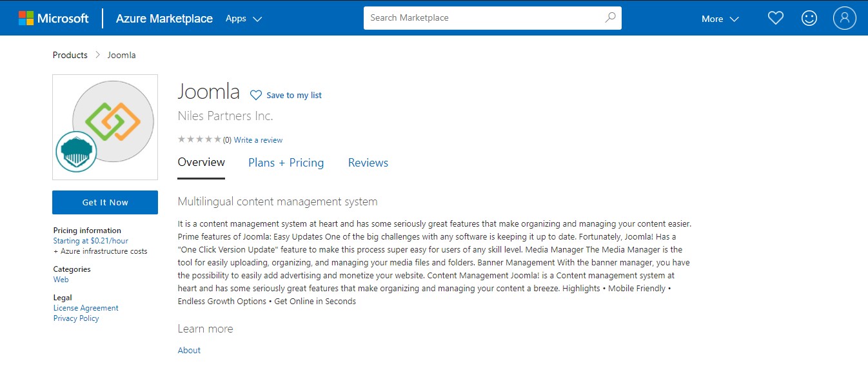868x370 pixels.
Task: Select the Overview tab
Action: coord(201,162)
